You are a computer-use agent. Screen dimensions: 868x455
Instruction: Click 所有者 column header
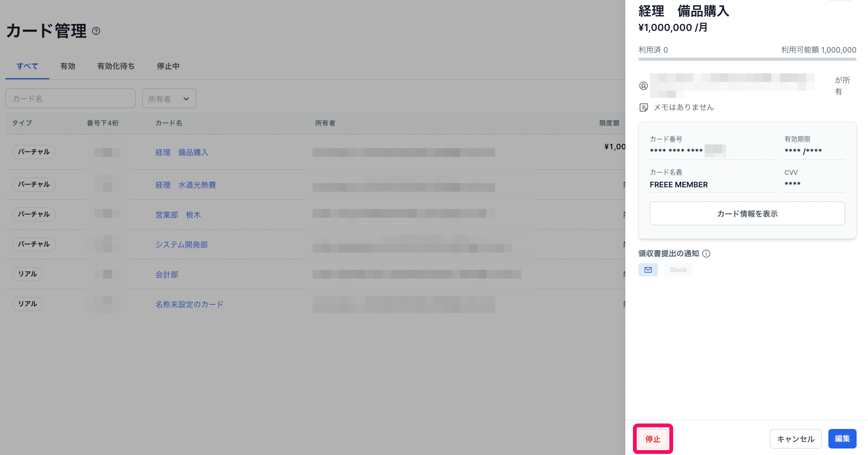click(325, 123)
